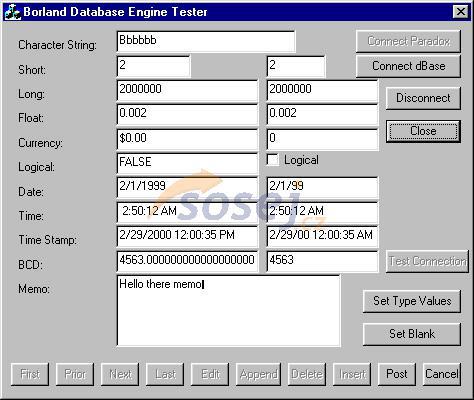Click the Date field showing 2/1/1999
Screen dimensions: 474x400
pos(187,188)
